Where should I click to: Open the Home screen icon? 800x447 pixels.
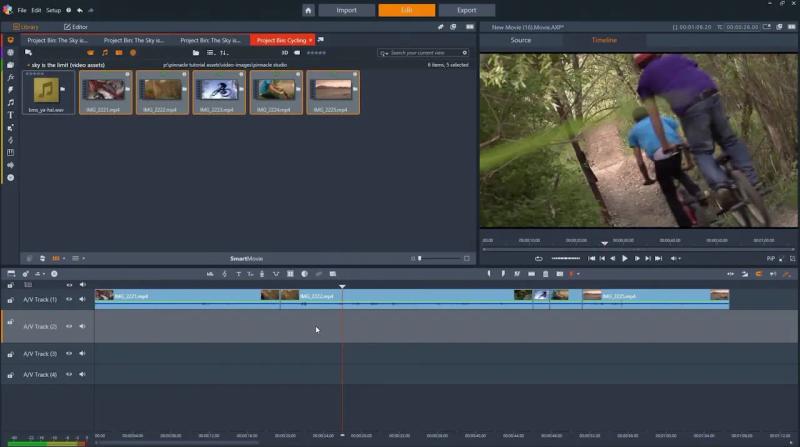pyautogui.click(x=308, y=10)
